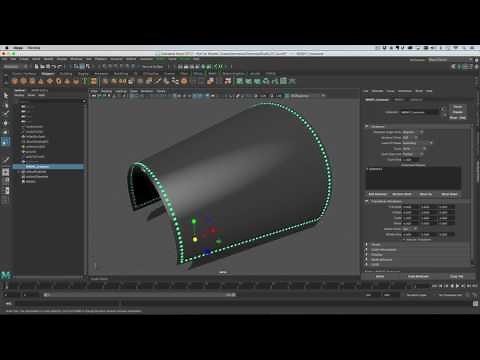The height and width of the screenshot is (360, 480).
Task: Collapse the first Attribute Editor section
Action: click(367, 127)
